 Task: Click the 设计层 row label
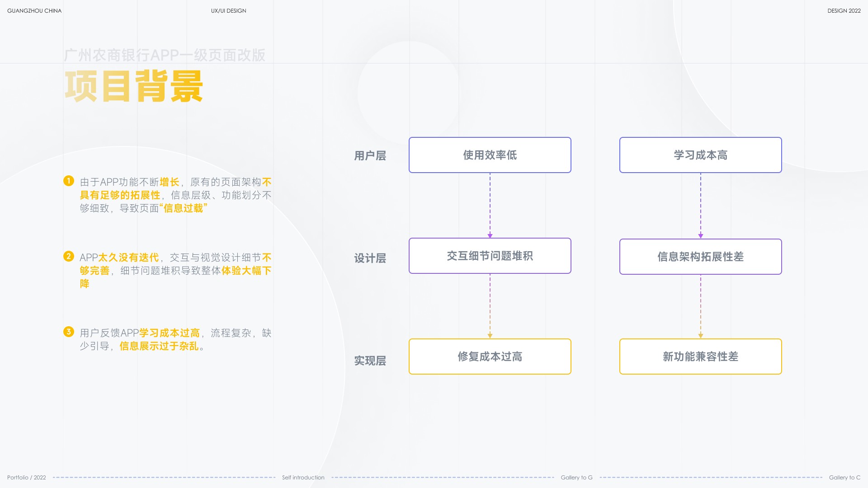[x=370, y=258]
